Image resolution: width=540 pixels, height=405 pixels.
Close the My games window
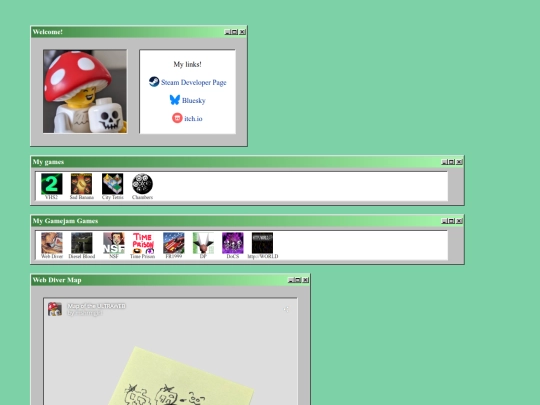(x=459, y=162)
